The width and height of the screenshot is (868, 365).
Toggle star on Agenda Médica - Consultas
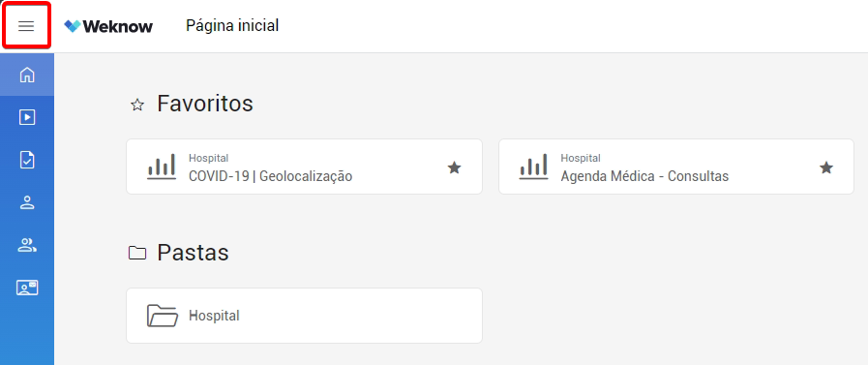coord(826,167)
